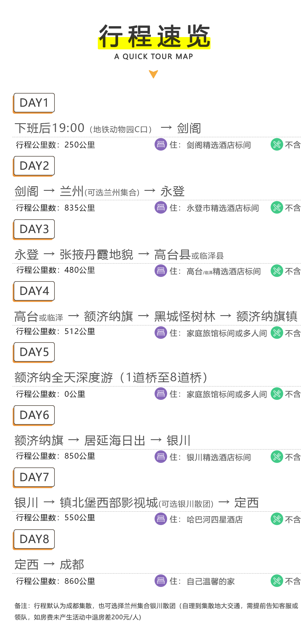Open the DAY7 label box
This screenshot has width=308, height=644.
(x=34, y=477)
